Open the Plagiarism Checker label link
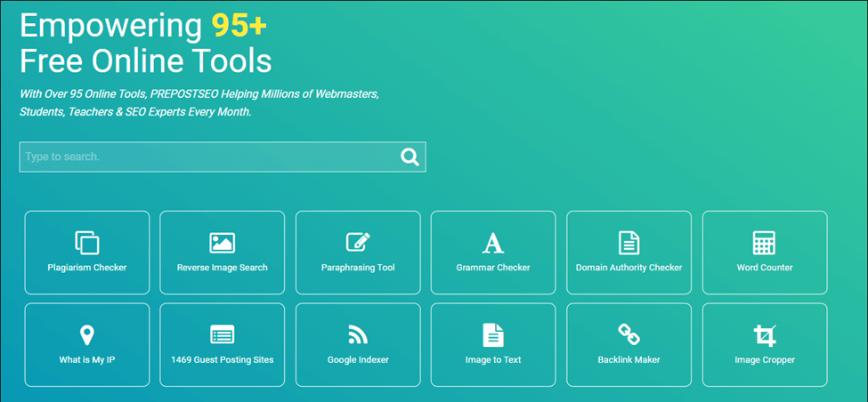 [x=87, y=268]
